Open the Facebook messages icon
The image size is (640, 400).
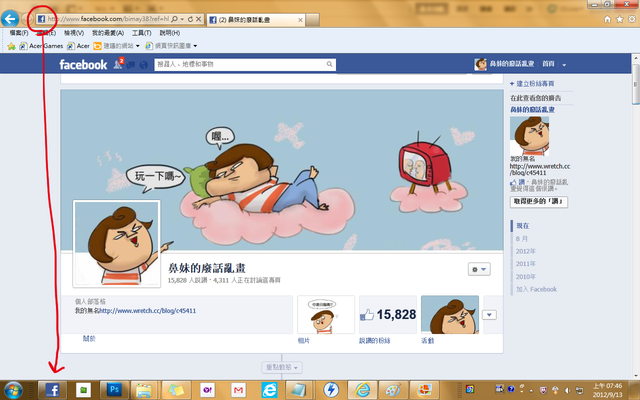pos(131,64)
